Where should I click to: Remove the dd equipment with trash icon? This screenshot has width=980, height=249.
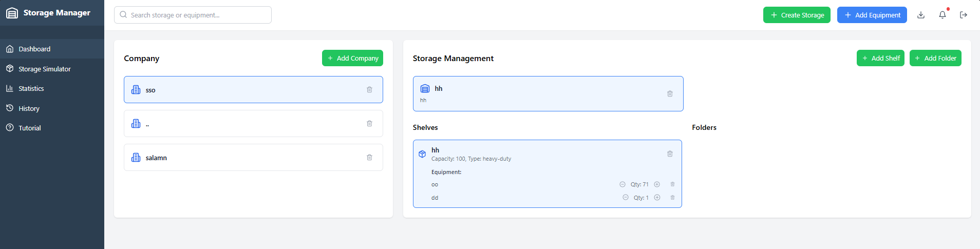(672, 198)
